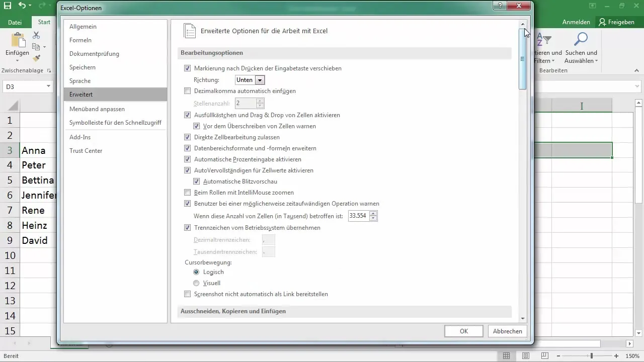
Task: Select the Visuell cursor movement radio button
Action: (197, 283)
